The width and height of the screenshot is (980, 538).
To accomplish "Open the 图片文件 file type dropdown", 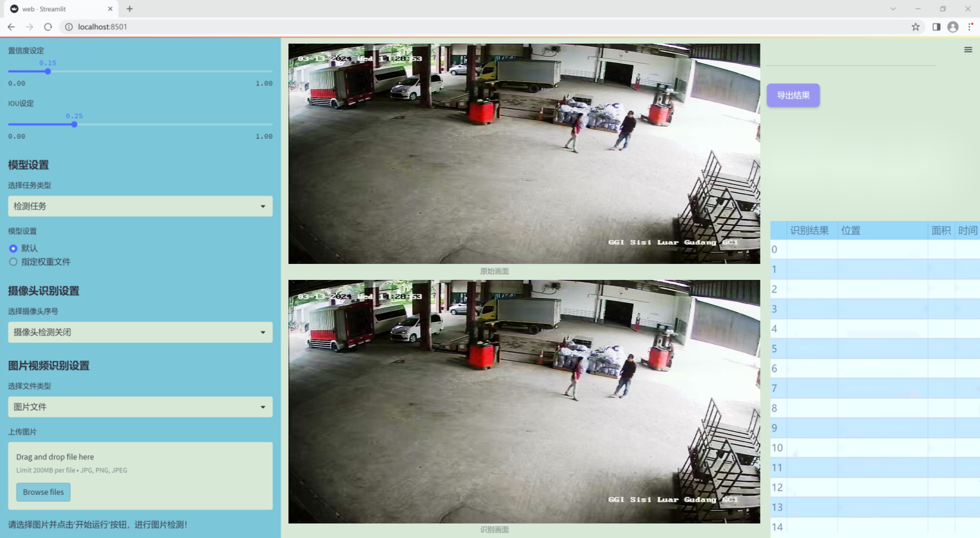I will point(140,407).
